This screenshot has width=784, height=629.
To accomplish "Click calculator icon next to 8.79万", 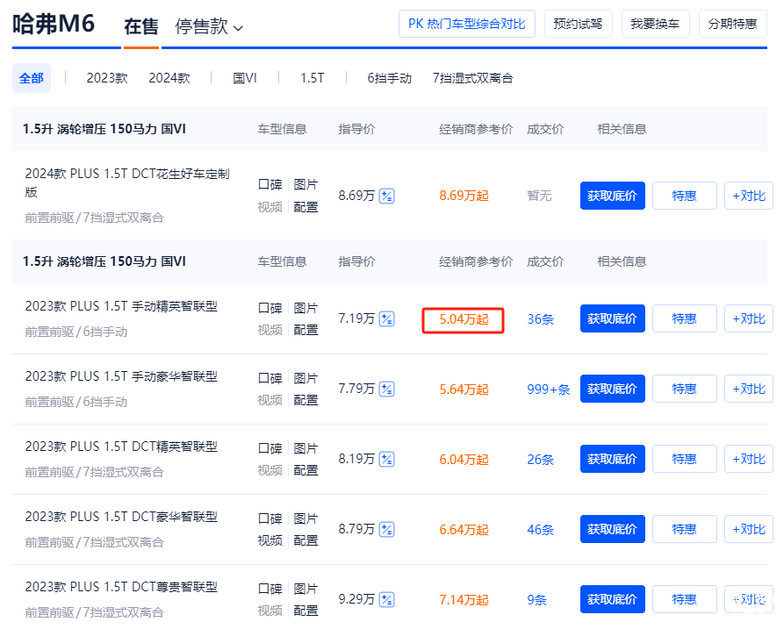I will pos(387,529).
